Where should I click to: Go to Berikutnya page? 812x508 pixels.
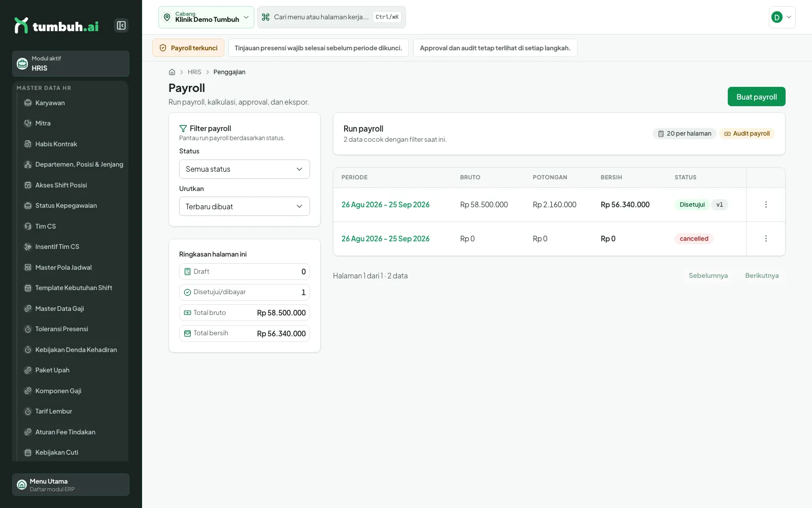pyautogui.click(x=762, y=275)
